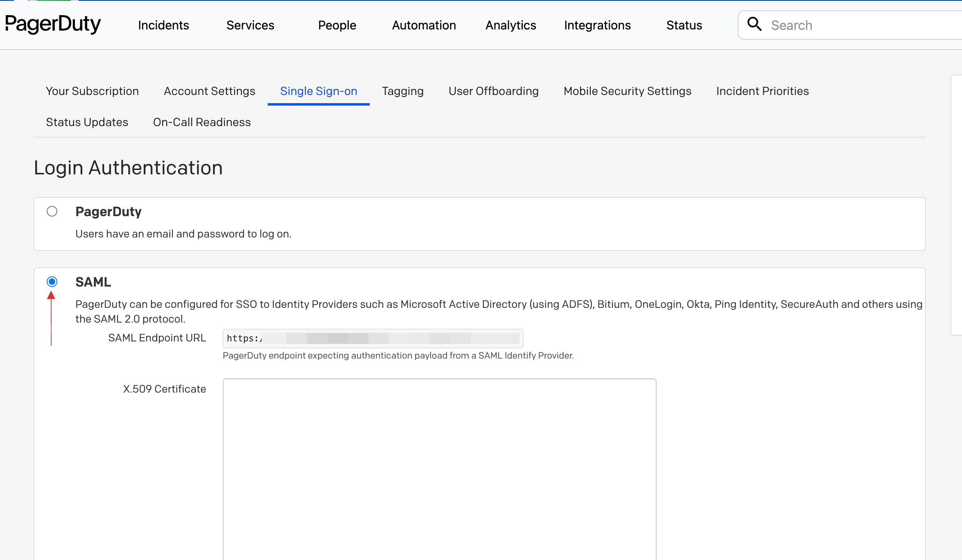Click the PagerDuty logo
This screenshot has width=962, height=560.
[53, 24]
